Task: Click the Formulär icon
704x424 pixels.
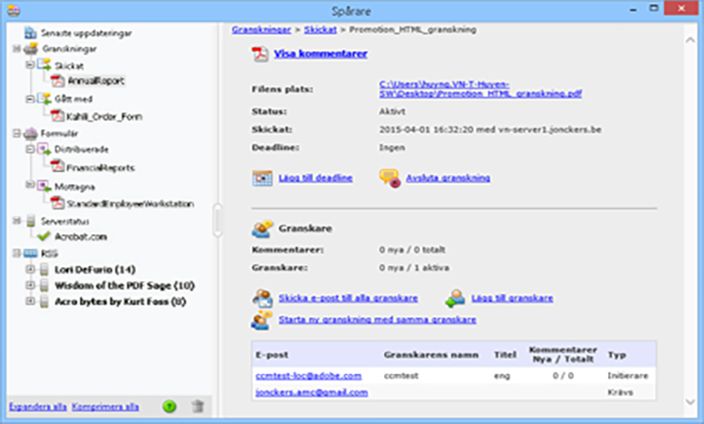Action: 31,133
